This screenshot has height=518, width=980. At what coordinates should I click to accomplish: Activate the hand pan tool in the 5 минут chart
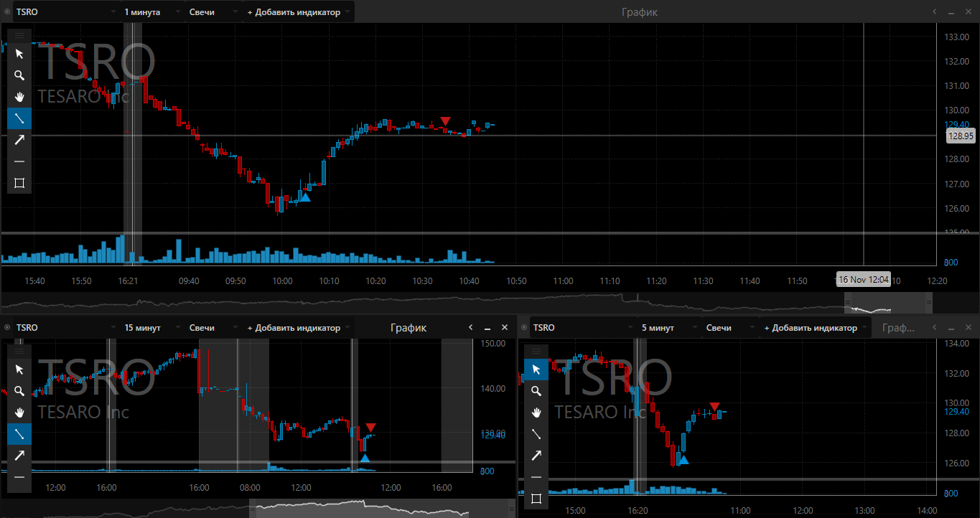(536, 413)
